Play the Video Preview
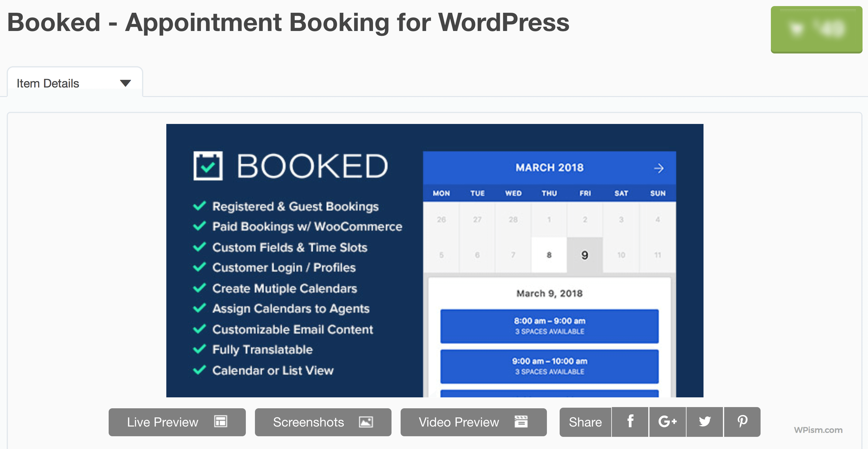Viewport: 868px width, 449px height. click(473, 422)
